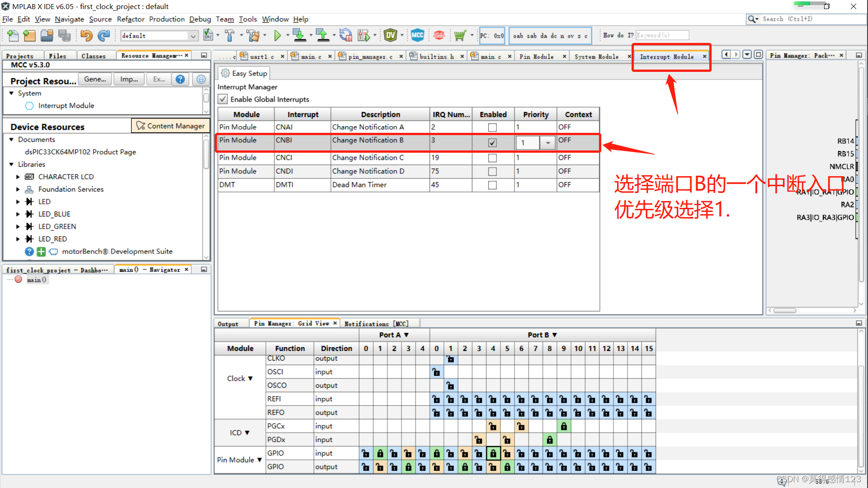The height and width of the screenshot is (488, 868).
Task: Enable the CNDI interrupt checkbox
Action: click(492, 172)
